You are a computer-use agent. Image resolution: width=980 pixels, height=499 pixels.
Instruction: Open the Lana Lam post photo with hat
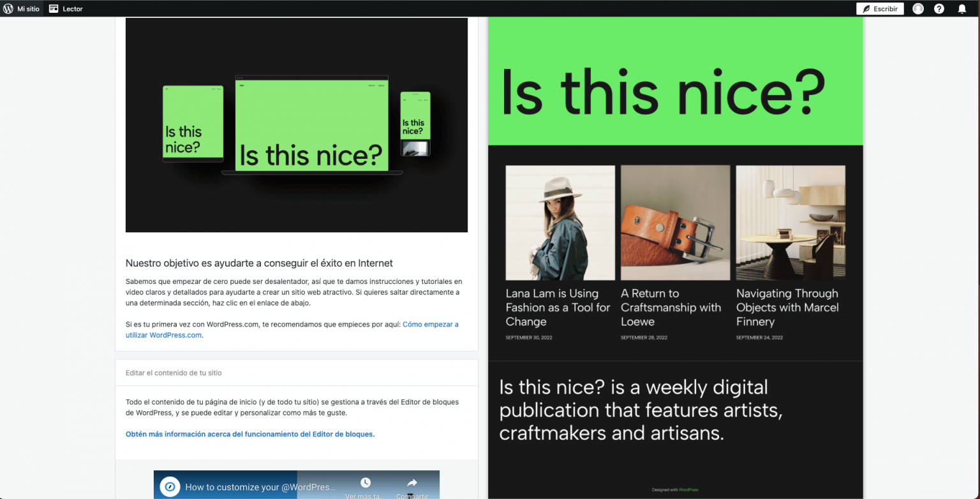560,223
